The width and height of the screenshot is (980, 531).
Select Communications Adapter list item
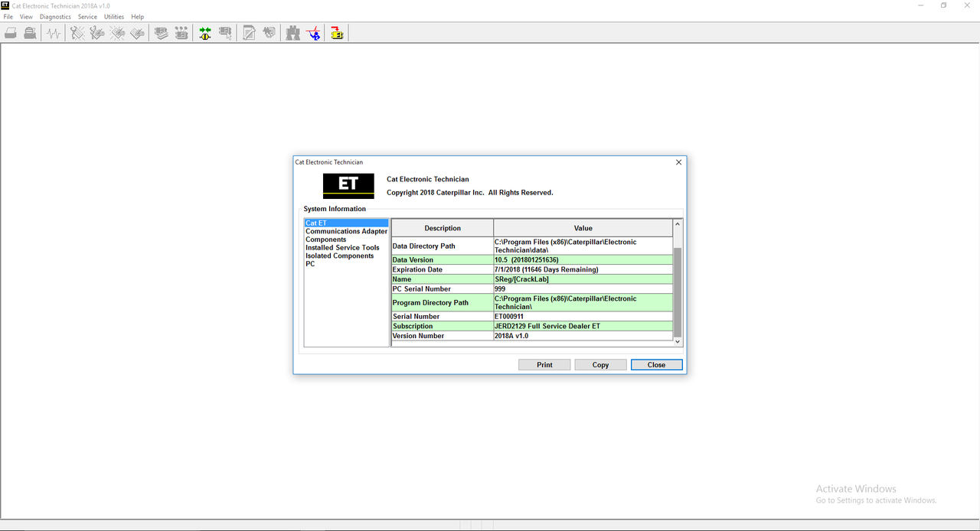346,231
